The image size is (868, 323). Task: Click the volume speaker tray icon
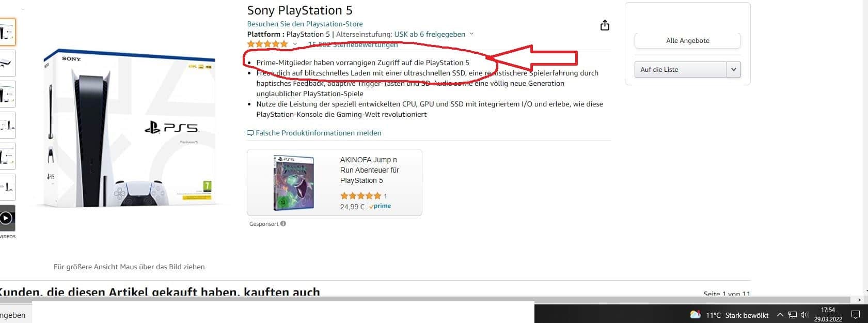pos(804,315)
